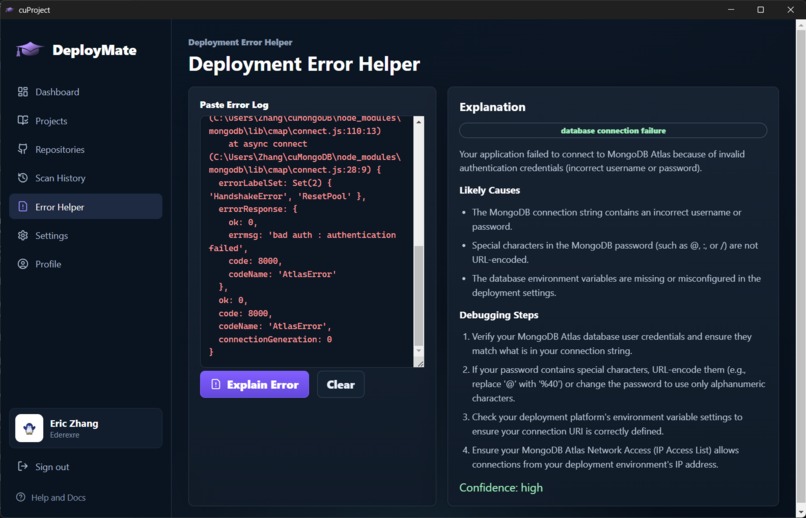The width and height of the screenshot is (806, 518).
Task: Click the 'Explanation' heading
Action: coord(492,107)
